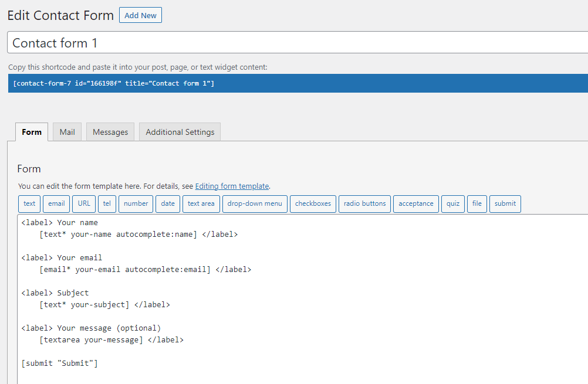This screenshot has width=588, height=384.
Task: Select the contact-form-7 shortcode text
Action: (x=113, y=83)
